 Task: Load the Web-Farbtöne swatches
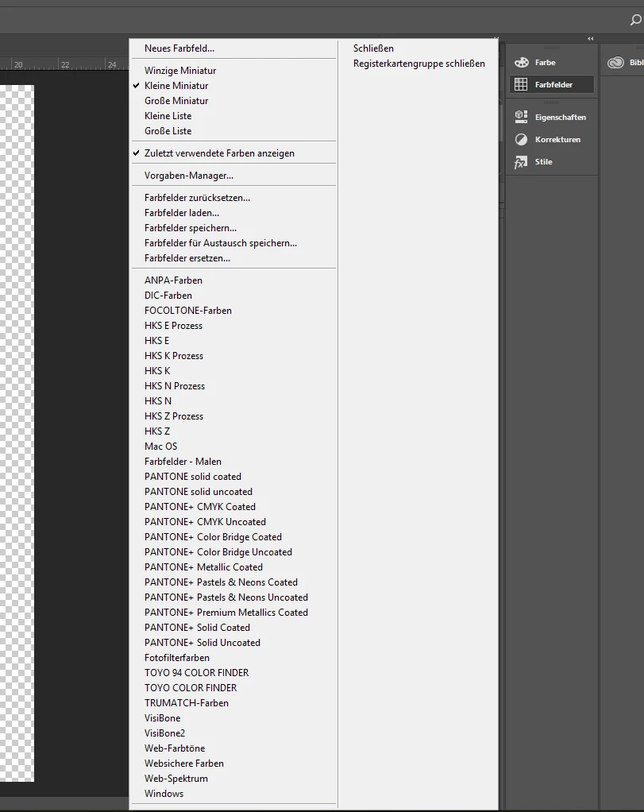(x=175, y=748)
